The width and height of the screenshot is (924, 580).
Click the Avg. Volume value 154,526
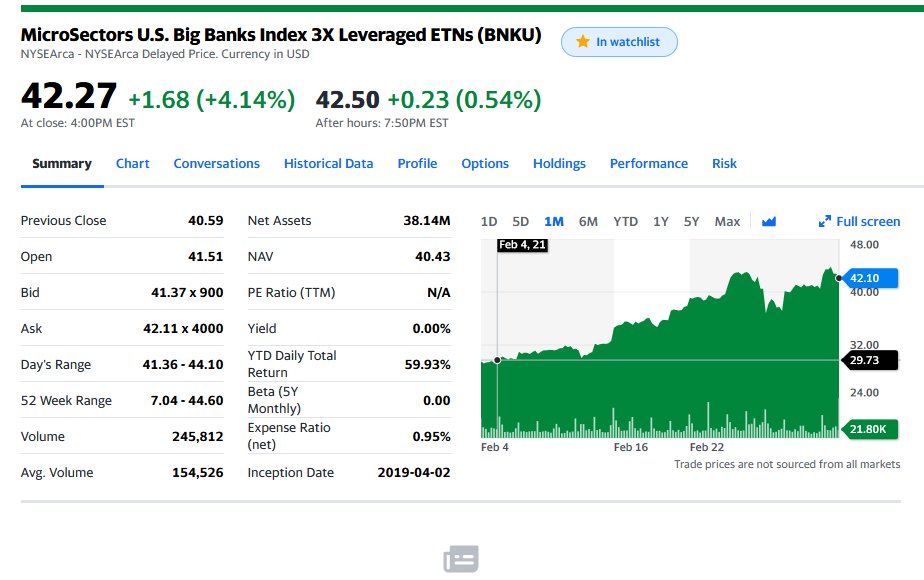[x=197, y=472]
